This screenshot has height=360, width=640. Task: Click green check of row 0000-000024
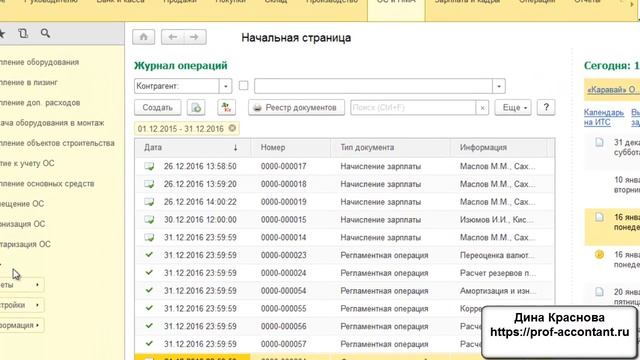tap(149, 273)
